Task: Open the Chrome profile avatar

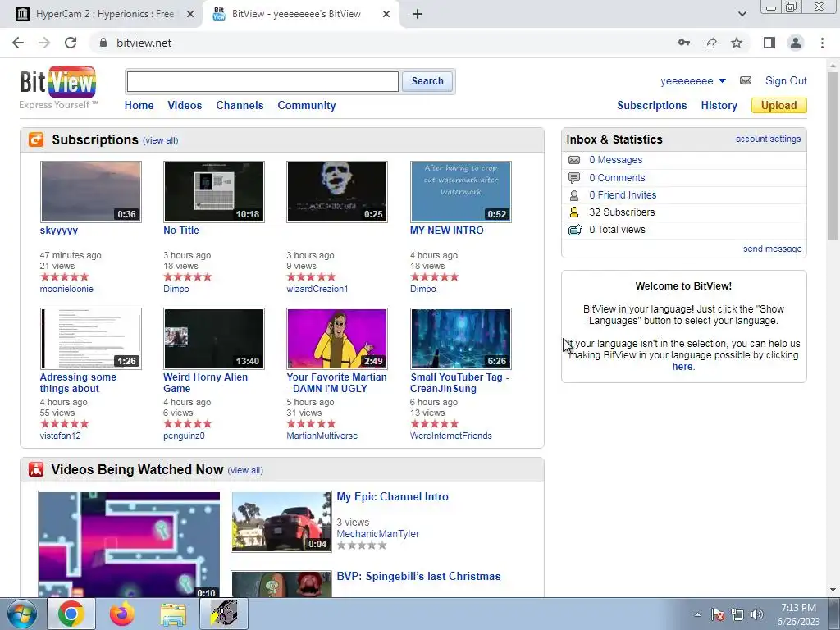Action: 796,43
